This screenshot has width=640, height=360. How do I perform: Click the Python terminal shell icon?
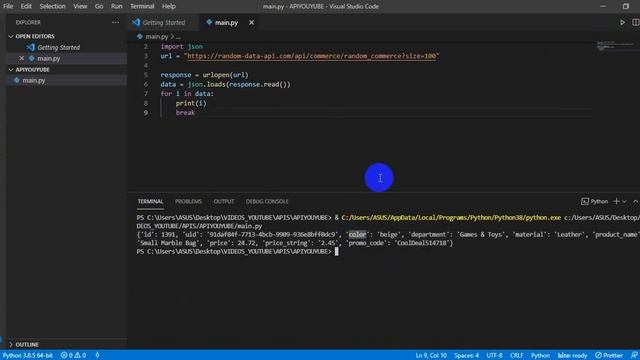pos(584,201)
